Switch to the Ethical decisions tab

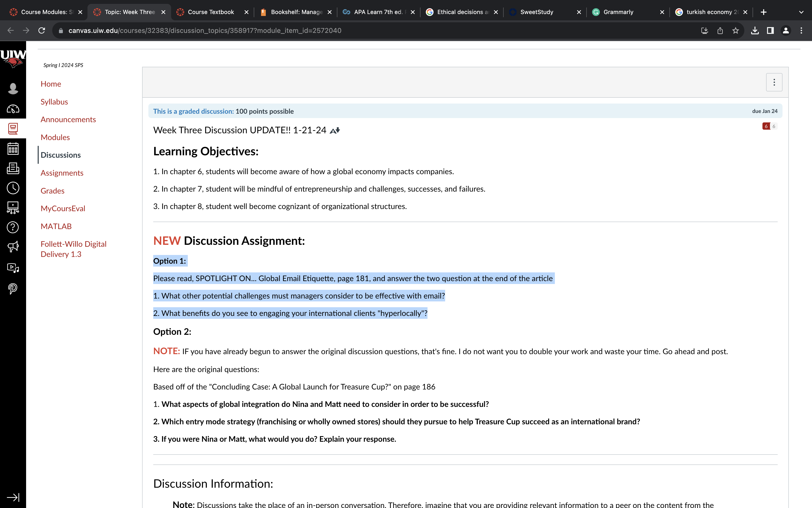point(462,12)
